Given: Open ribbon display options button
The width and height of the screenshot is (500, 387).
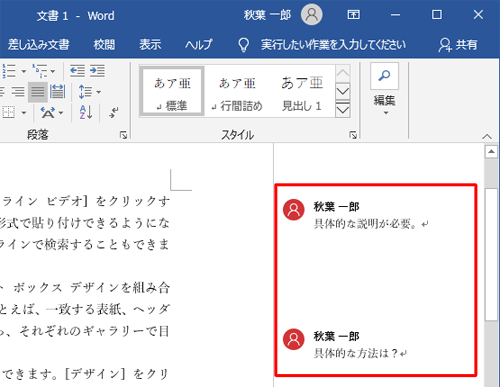Looking at the screenshot, I should pos(353,15).
